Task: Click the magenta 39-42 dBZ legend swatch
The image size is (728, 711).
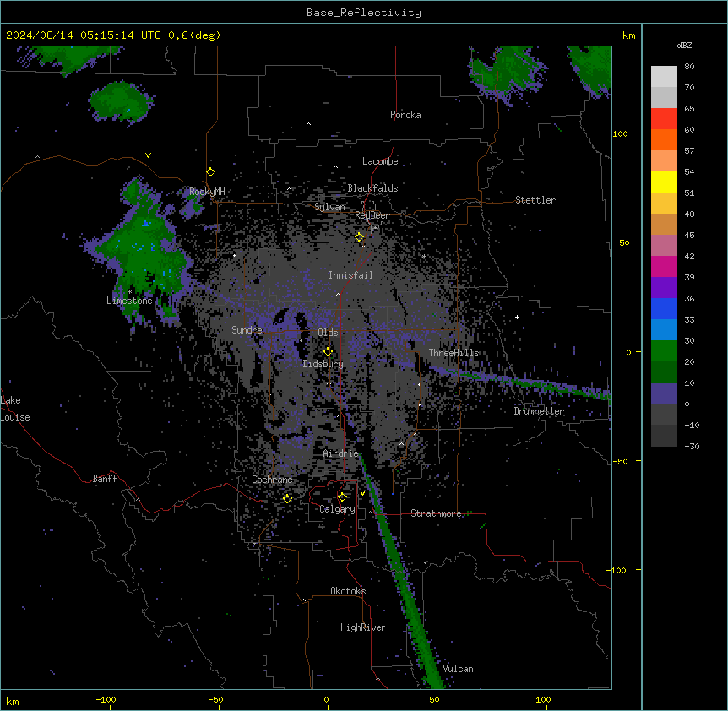Action: (664, 266)
